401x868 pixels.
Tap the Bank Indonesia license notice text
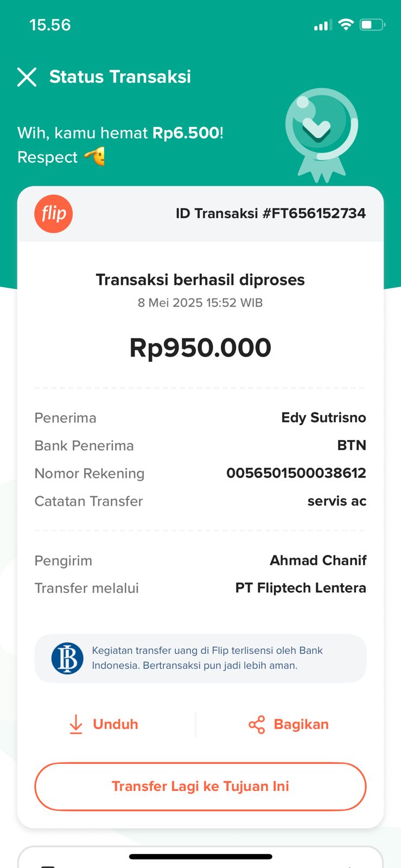pyautogui.click(x=207, y=658)
